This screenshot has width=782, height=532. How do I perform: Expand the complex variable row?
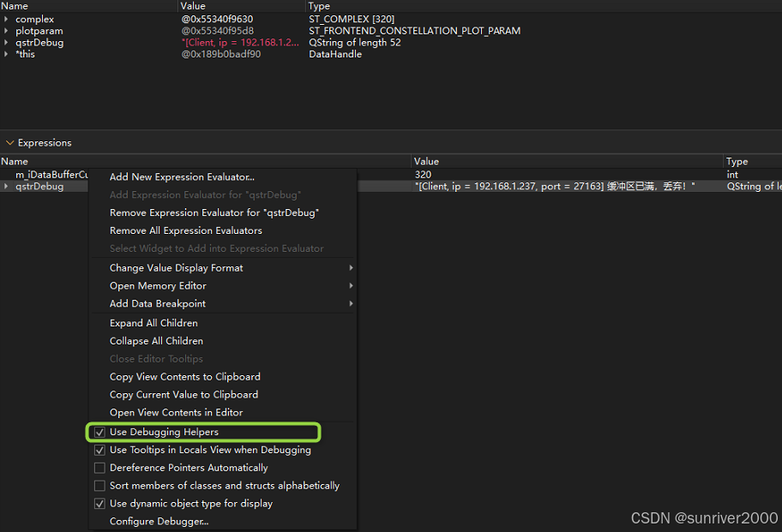[6, 19]
